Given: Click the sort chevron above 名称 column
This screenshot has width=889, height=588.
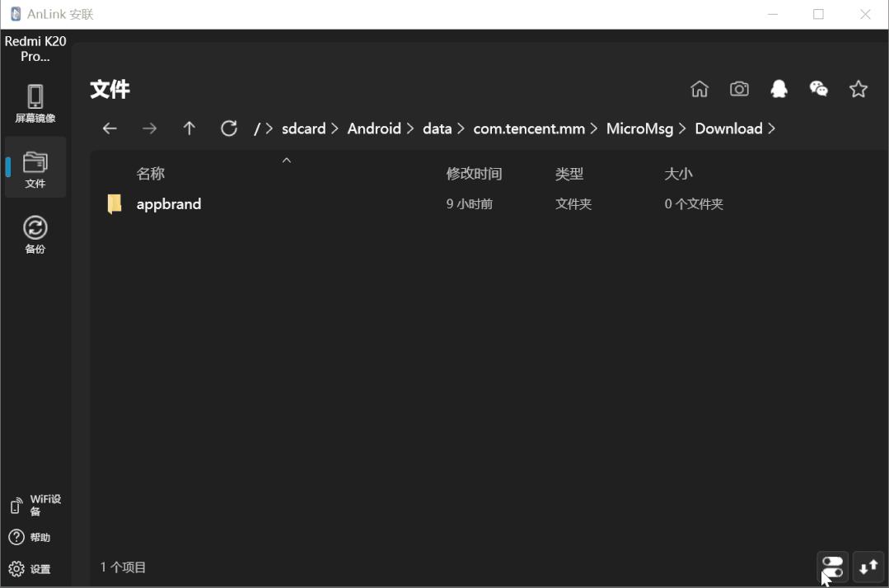Looking at the screenshot, I should [286, 160].
